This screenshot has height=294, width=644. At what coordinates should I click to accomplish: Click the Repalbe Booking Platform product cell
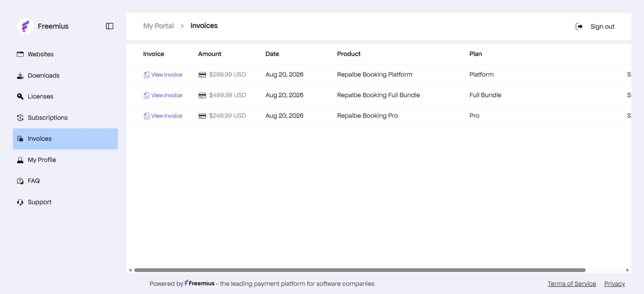click(x=375, y=75)
